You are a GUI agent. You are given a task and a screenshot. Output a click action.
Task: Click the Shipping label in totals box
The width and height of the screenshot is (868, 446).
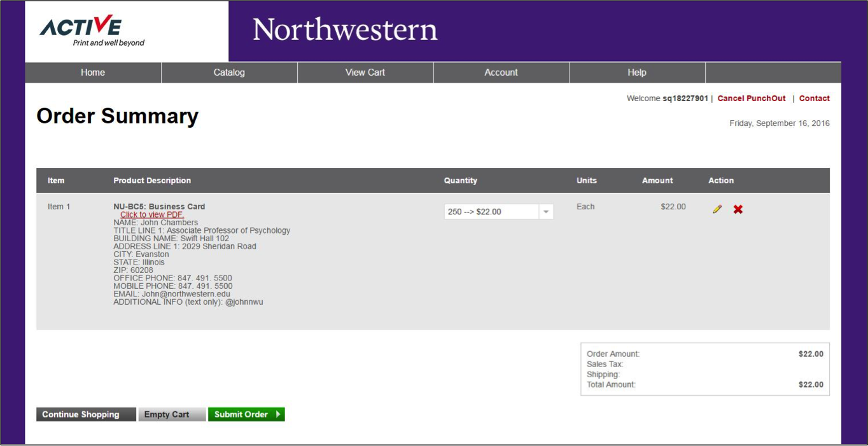[x=603, y=375]
